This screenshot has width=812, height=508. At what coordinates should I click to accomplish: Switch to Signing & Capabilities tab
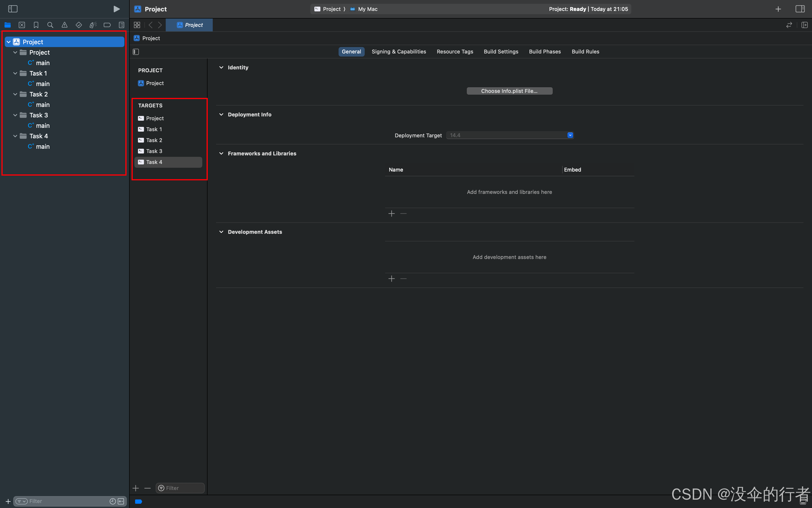tap(399, 52)
